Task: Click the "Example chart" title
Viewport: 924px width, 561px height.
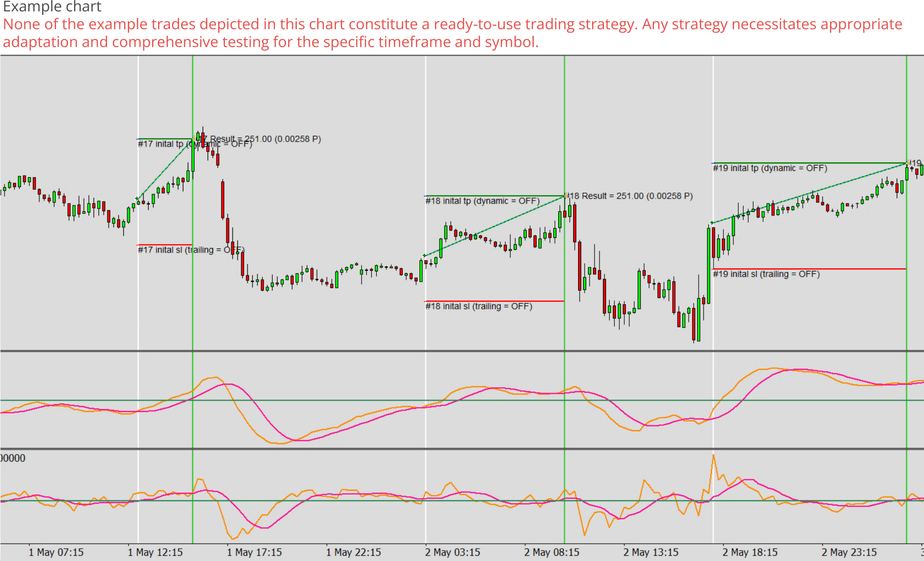Action: point(52,6)
